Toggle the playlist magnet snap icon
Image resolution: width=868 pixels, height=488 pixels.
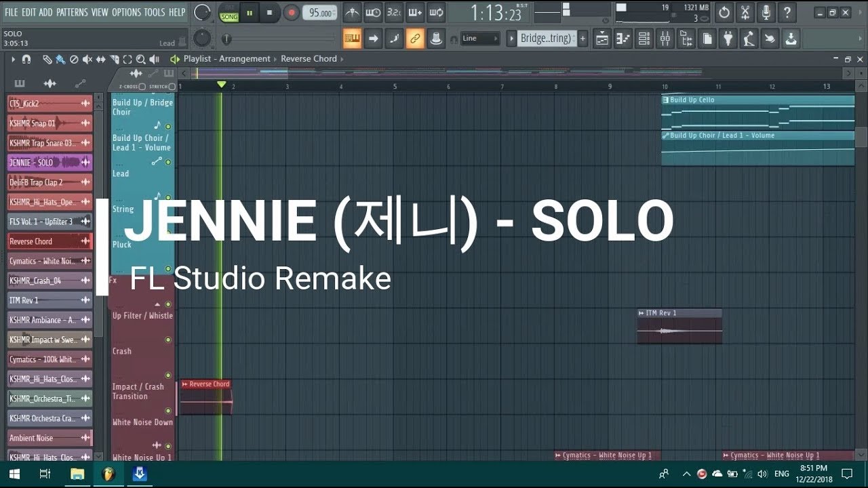(26, 60)
